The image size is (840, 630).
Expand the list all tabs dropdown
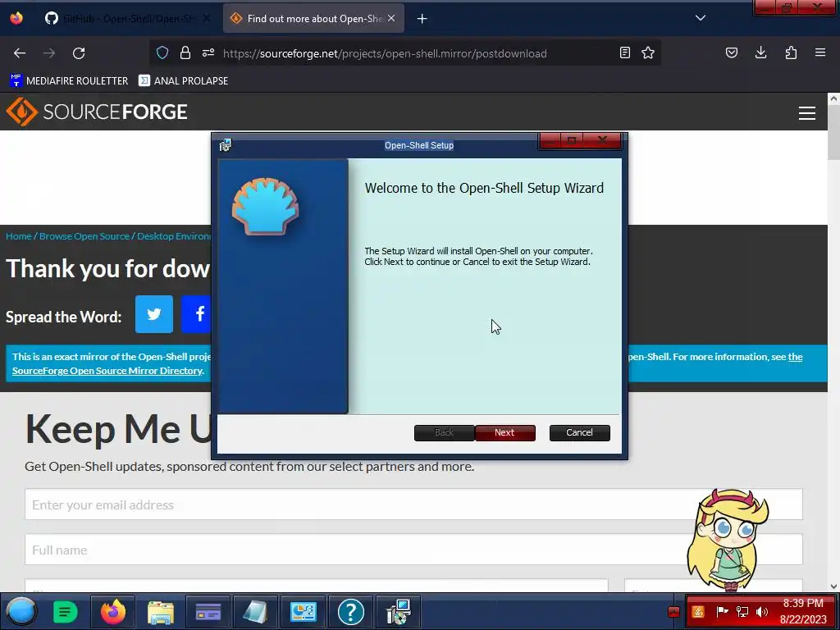pyautogui.click(x=701, y=18)
